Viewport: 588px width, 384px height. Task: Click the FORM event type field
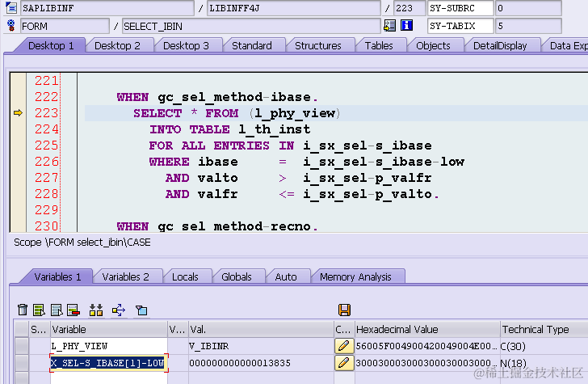click(65, 26)
